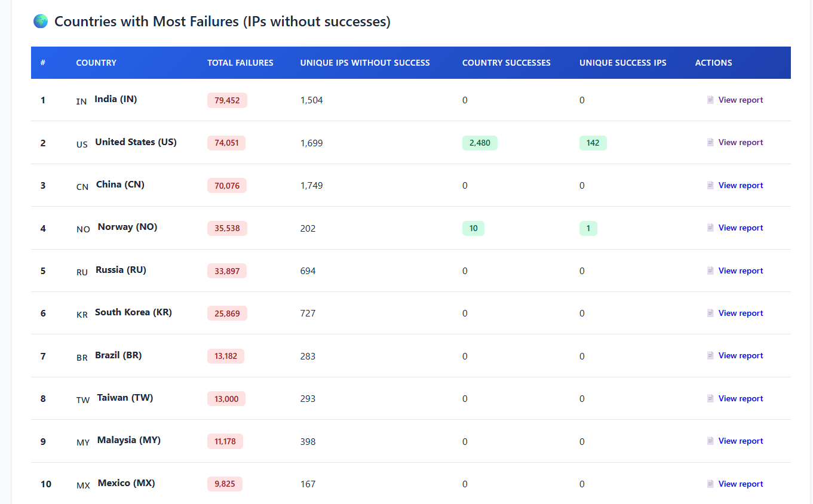The height and width of the screenshot is (504, 813).
Task: Open View report link for Taiwan
Action: coord(740,399)
